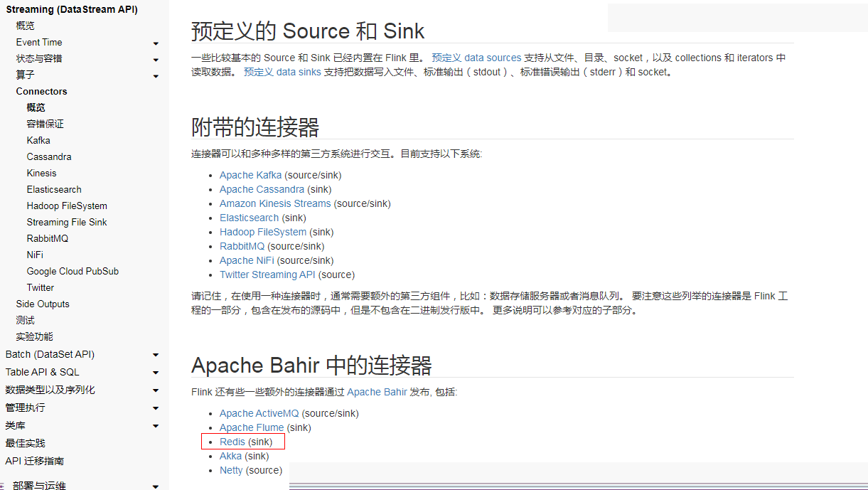Open the Apache ActiveMQ connector link
The width and height of the screenshot is (868, 490).
click(259, 413)
